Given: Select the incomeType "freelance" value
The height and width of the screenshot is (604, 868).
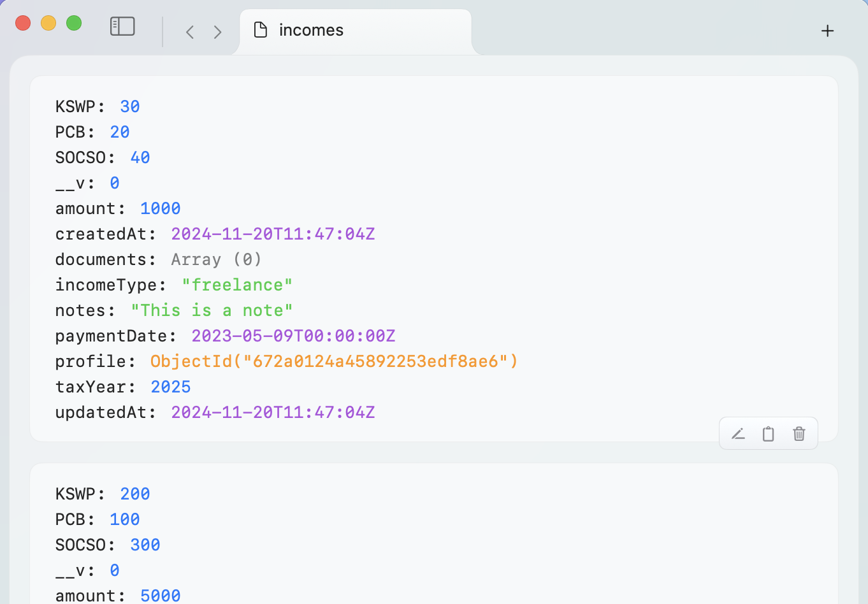Looking at the screenshot, I should click(x=236, y=285).
